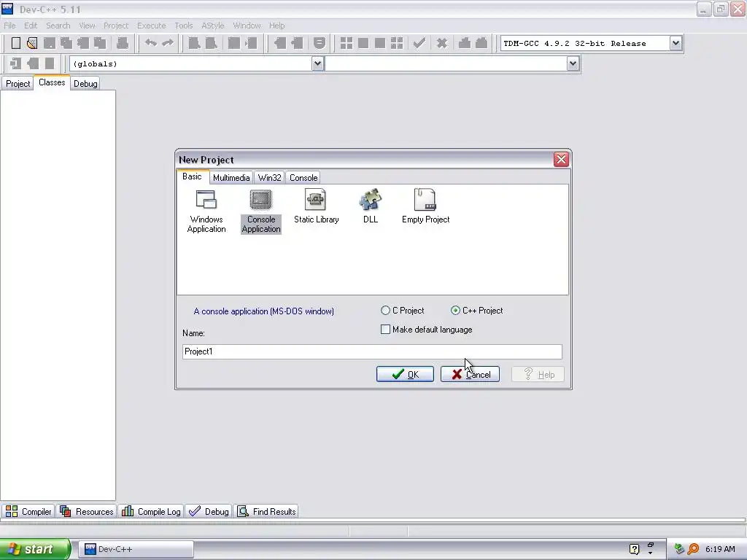Choose the Static Library project type
The height and width of the screenshot is (560, 747).
[x=316, y=206]
